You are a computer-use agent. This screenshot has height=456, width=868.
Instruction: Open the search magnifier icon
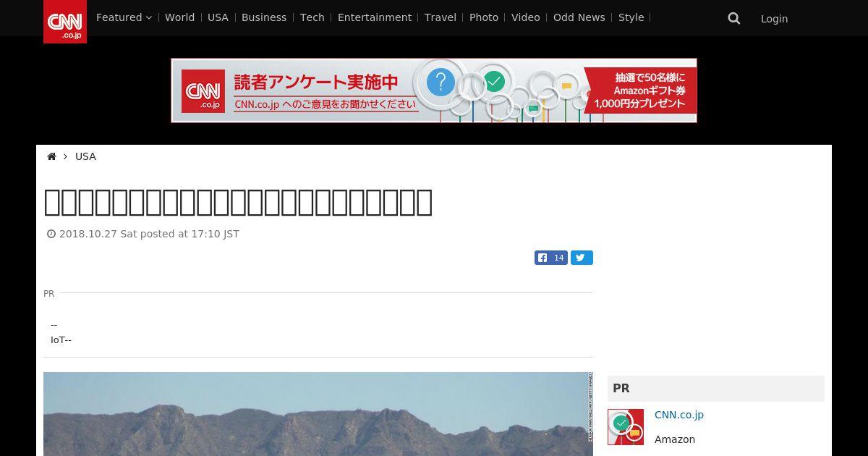(x=734, y=18)
